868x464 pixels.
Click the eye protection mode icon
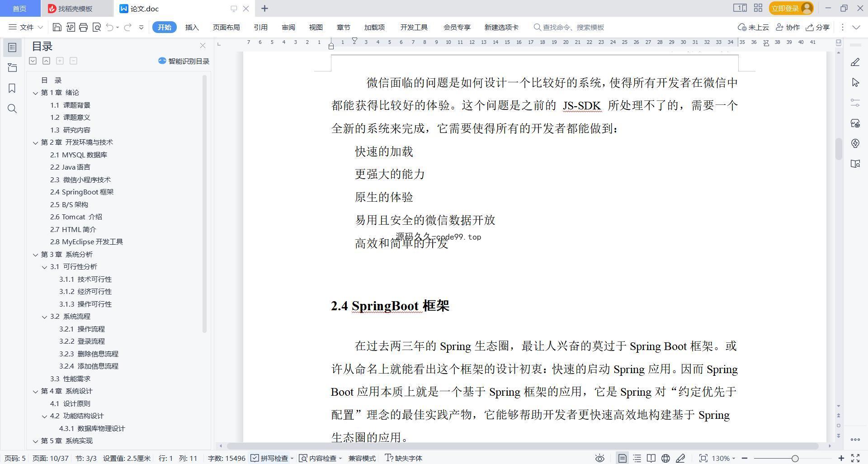click(x=600, y=458)
